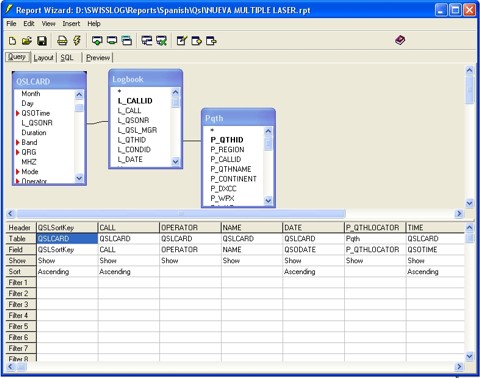
Task: Switch to the Query tab
Action: (17, 57)
